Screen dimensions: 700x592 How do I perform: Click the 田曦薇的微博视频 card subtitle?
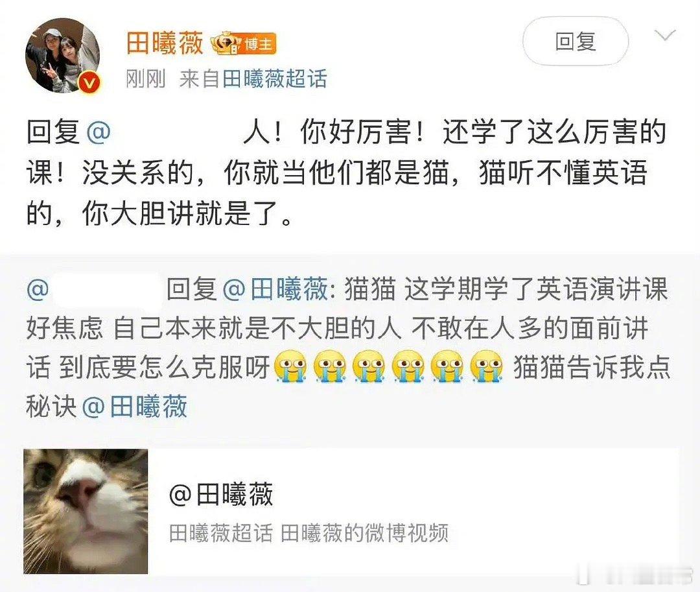(x=364, y=533)
